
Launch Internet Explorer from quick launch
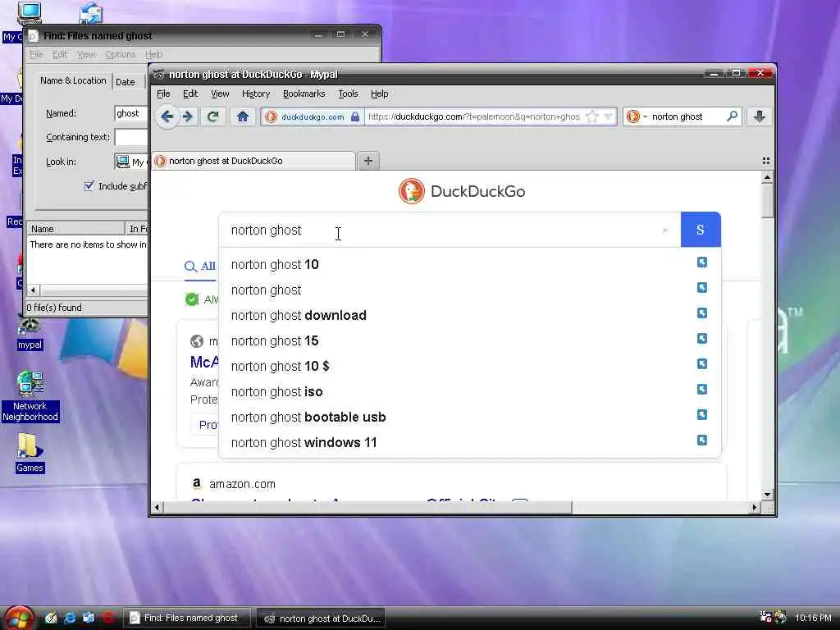(x=70, y=618)
